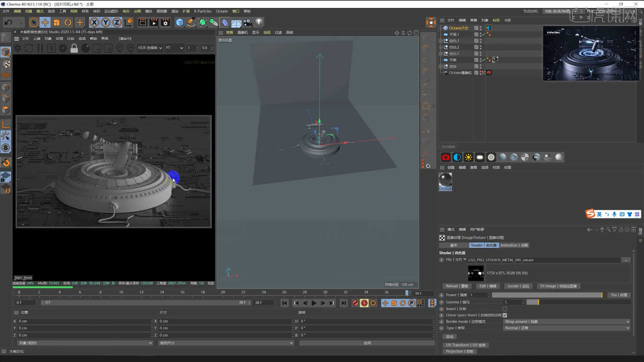This screenshot has height=362, width=644.
Task: Select the Octane camera icon in material toolbar
Action: pyautogui.click(x=446, y=157)
